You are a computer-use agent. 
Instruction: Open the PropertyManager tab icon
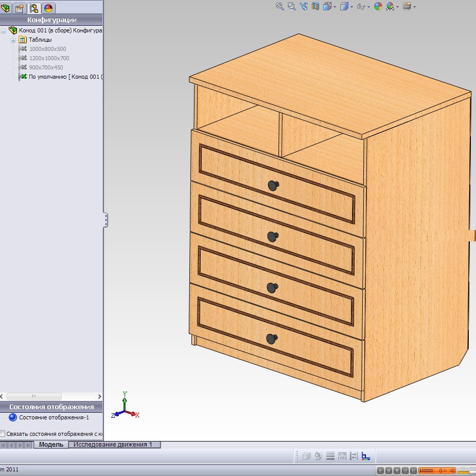(x=20, y=8)
